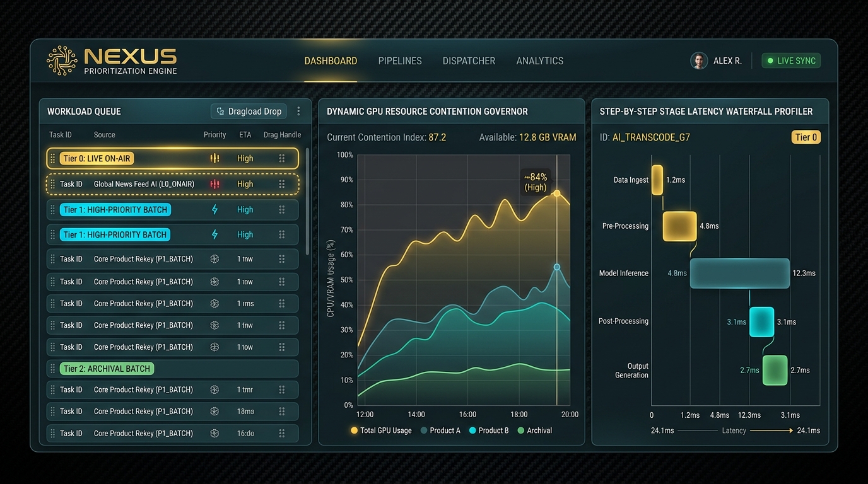Image resolution: width=868 pixels, height=484 pixels.
Task: Click the fan priority icon in the 1 tow row
Action: coord(214,347)
